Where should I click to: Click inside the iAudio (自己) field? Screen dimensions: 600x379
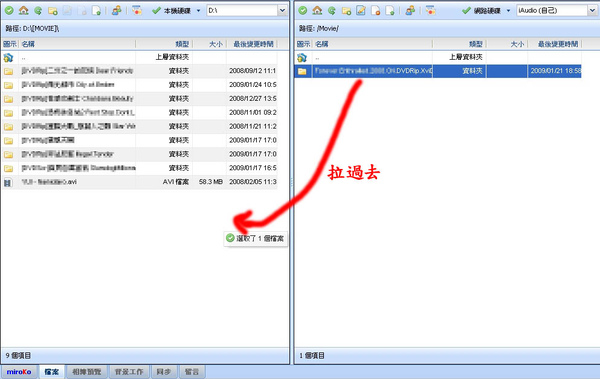click(x=552, y=11)
